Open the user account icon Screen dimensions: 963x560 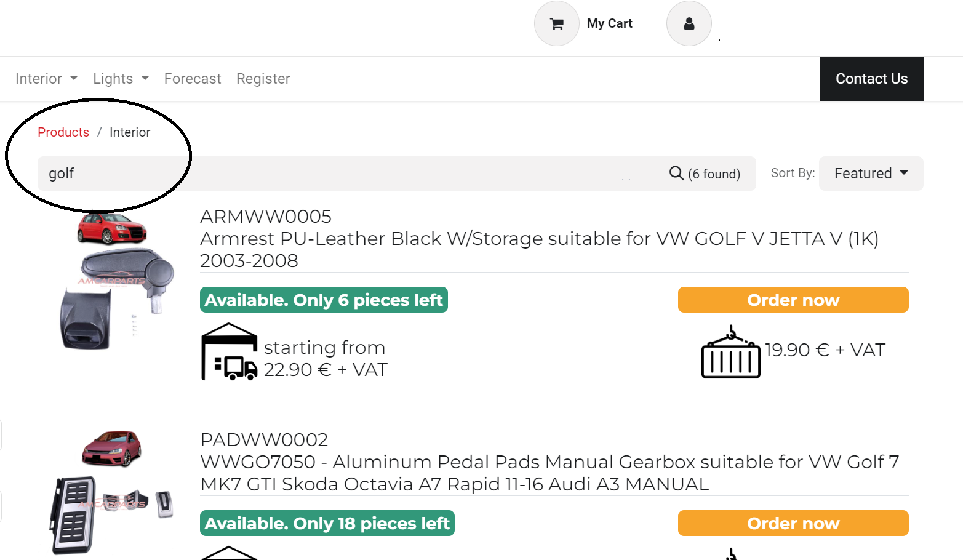click(x=689, y=23)
